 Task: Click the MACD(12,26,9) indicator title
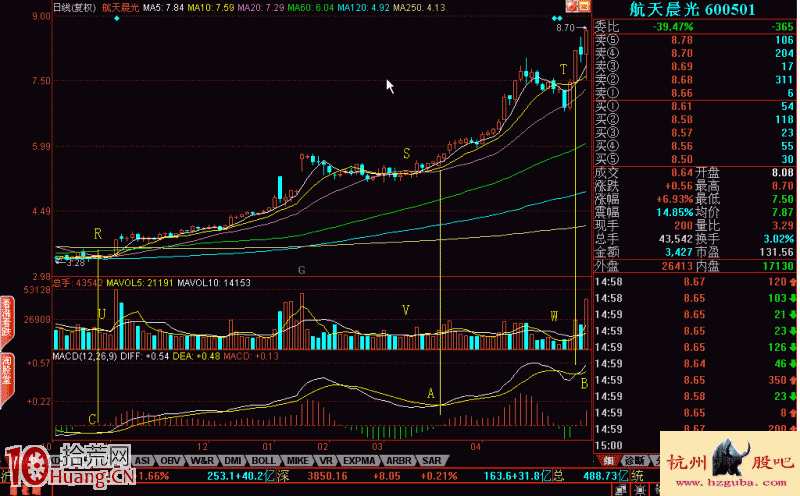tap(85, 356)
